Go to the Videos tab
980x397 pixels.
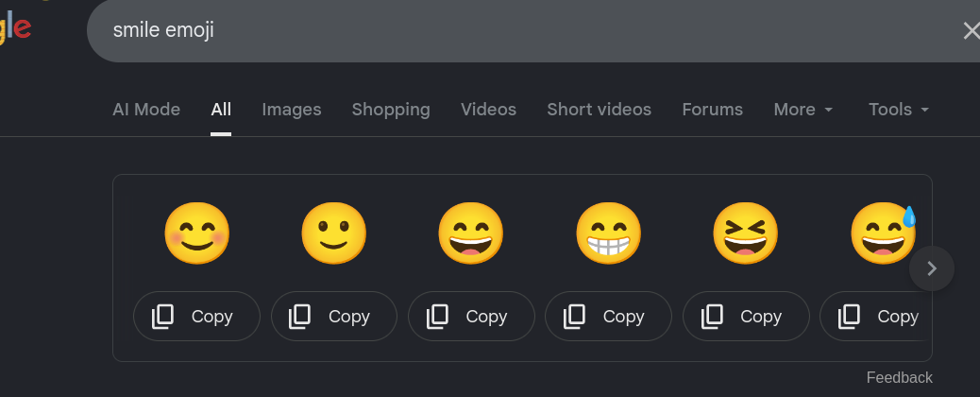pyautogui.click(x=489, y=110)
